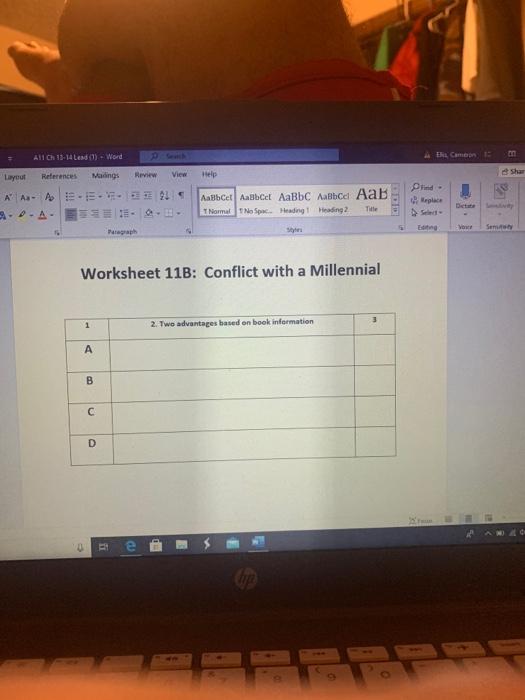This screenshot has width=525, height=700.
Task: Increase paragraph indent
Action: coord(148,196)
